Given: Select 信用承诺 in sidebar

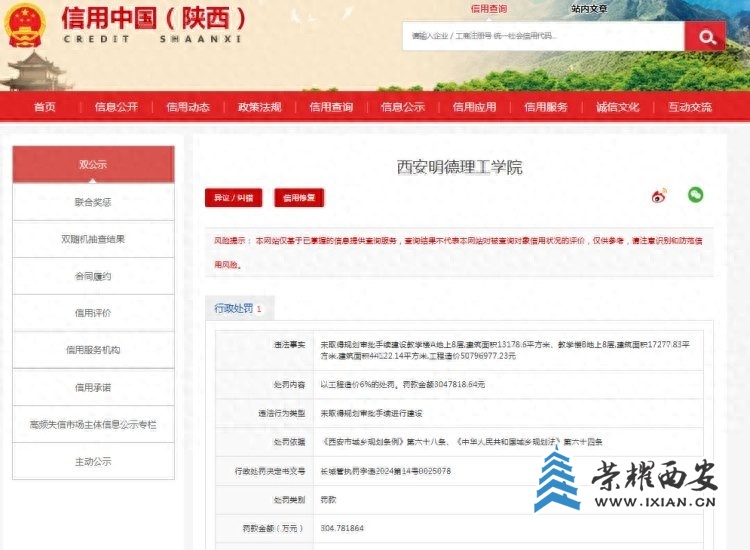Looking at the screenshot, I should pos(93,387).
